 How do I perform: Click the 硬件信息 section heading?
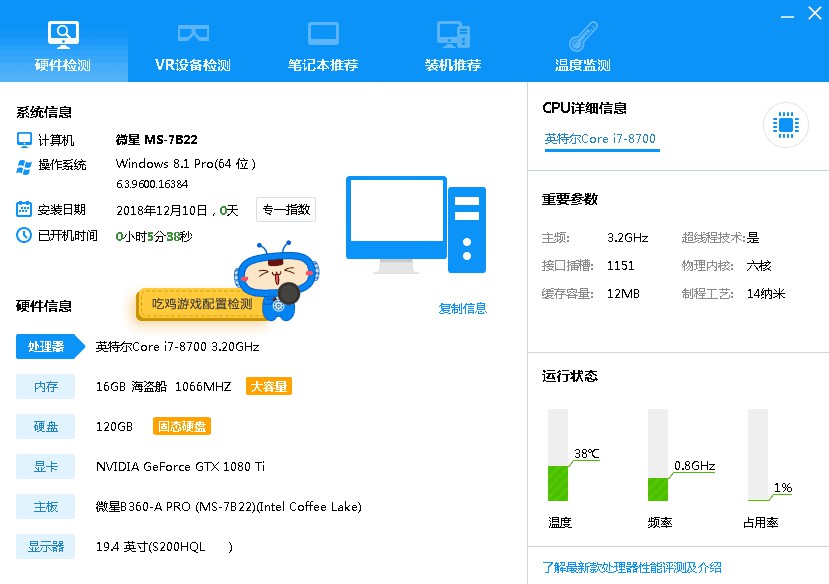(44, 306)
